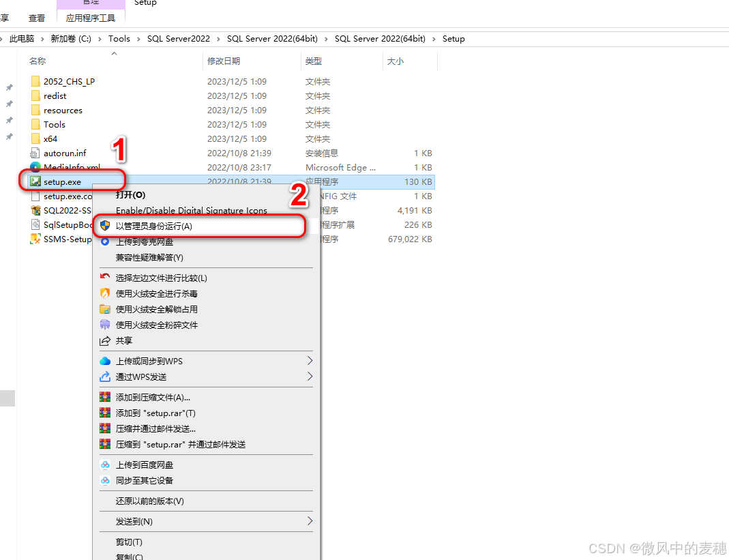Click the 4,191 KB size value
729x560 pixels.
[415, 210]
